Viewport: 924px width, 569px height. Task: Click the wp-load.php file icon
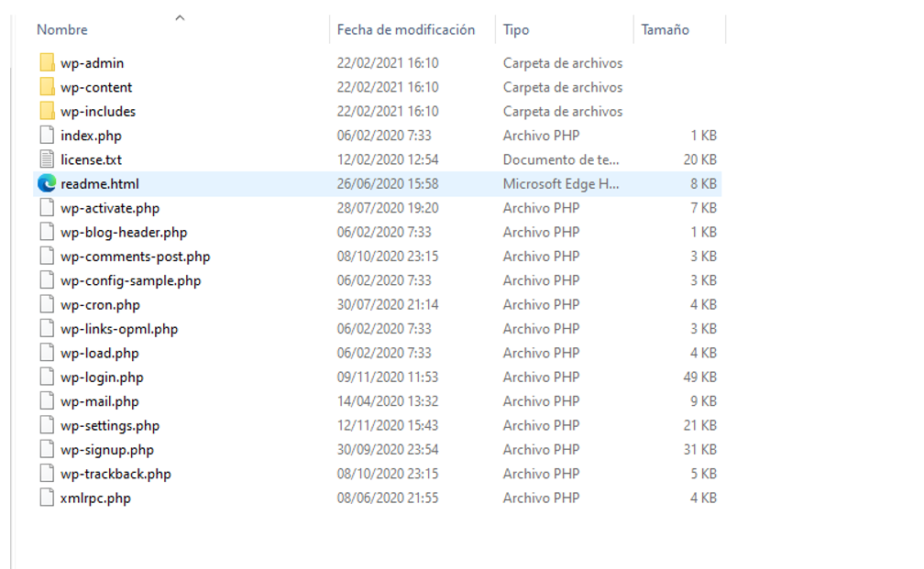point(47,353)
